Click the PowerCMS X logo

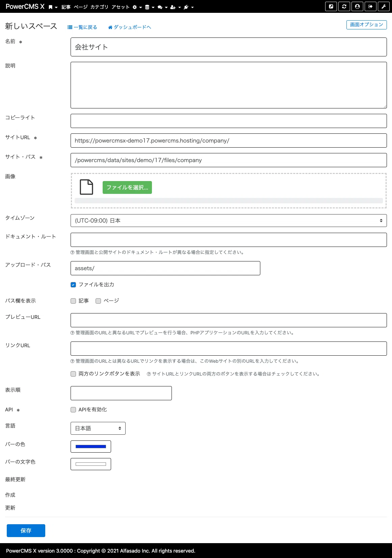click(25, 7)
